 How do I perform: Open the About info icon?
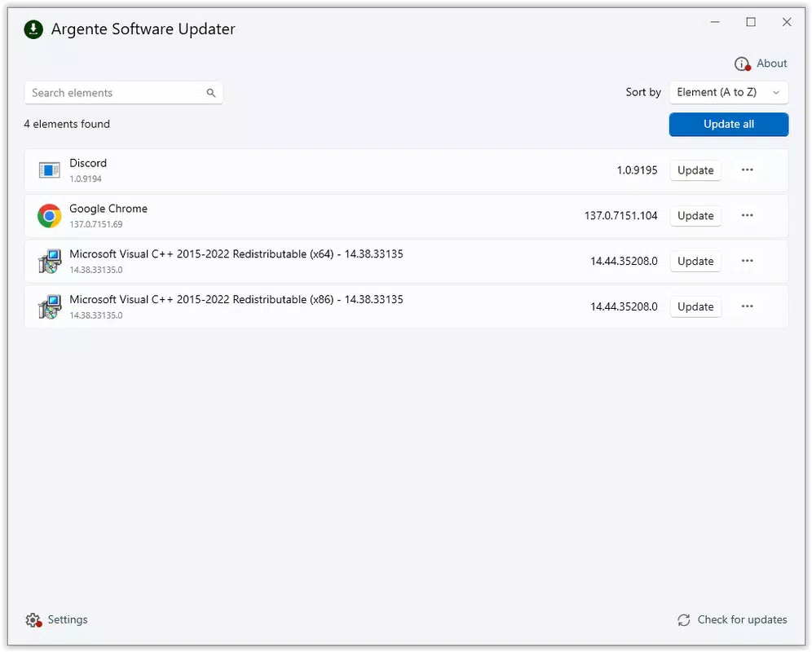pos(742,64)
